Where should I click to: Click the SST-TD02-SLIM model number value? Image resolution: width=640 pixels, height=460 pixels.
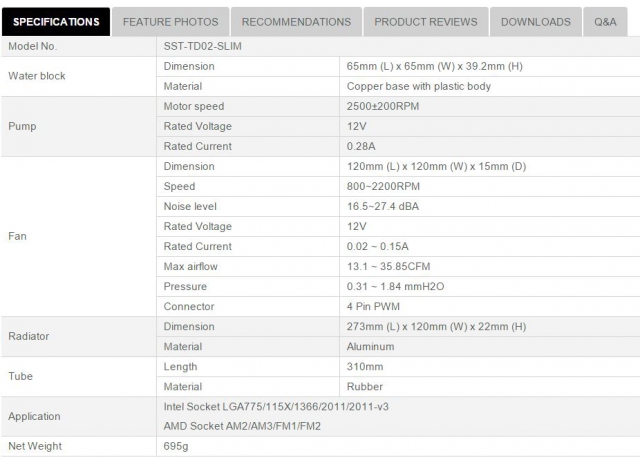(203, 47)
